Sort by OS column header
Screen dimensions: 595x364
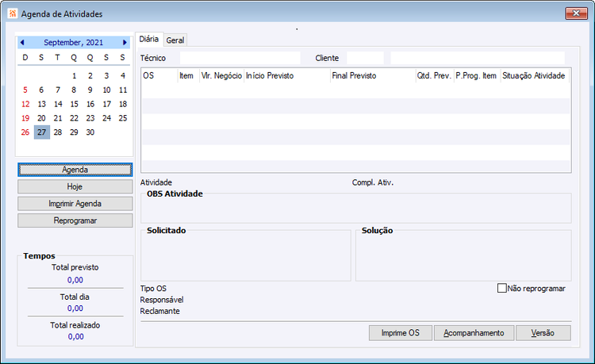(159, 75)
